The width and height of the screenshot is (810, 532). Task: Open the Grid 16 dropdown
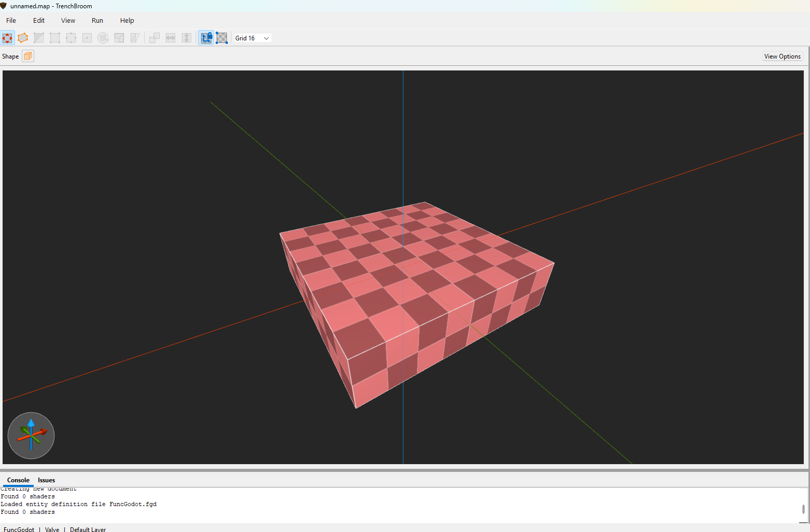(252, 38)
